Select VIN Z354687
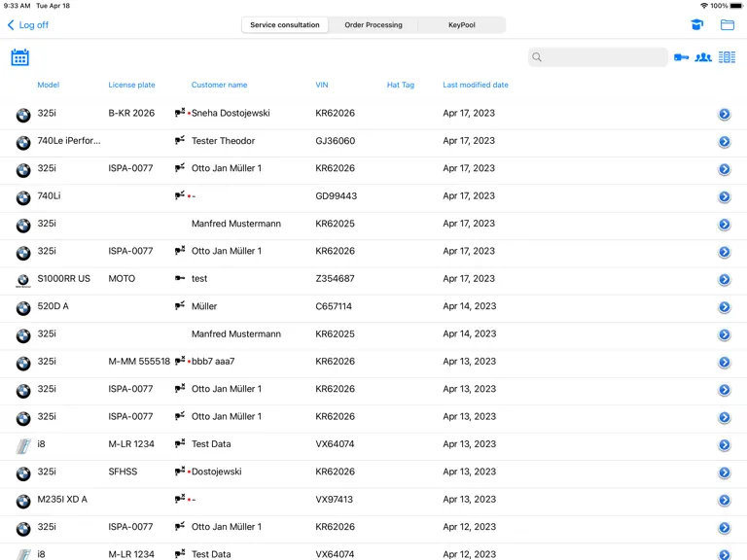The height and width of the screenshot is (560, 747). pyautogui.click(x=335, y=279)
